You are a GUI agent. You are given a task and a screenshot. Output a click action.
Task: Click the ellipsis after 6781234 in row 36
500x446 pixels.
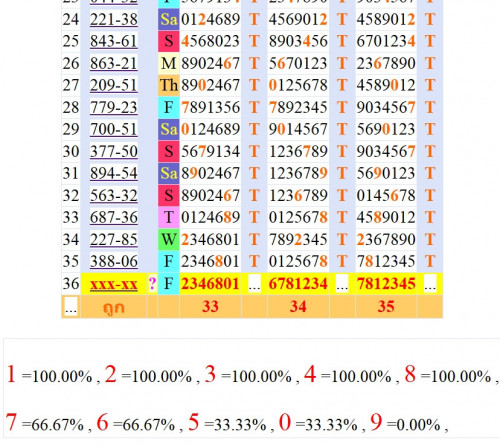(x=342, y=284)
